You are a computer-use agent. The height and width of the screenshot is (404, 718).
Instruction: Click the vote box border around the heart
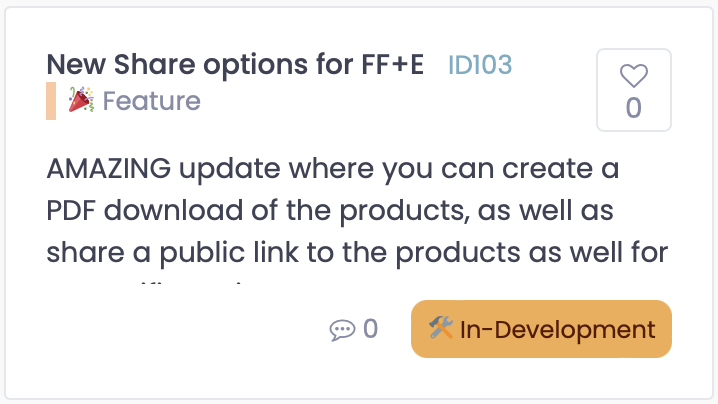(x=634, y=90)
